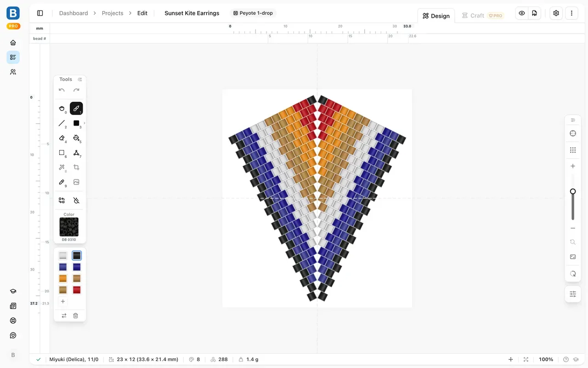Pick the red bead color swatch
This screenshot has width=588, height=368.
(x=77, y=290)
